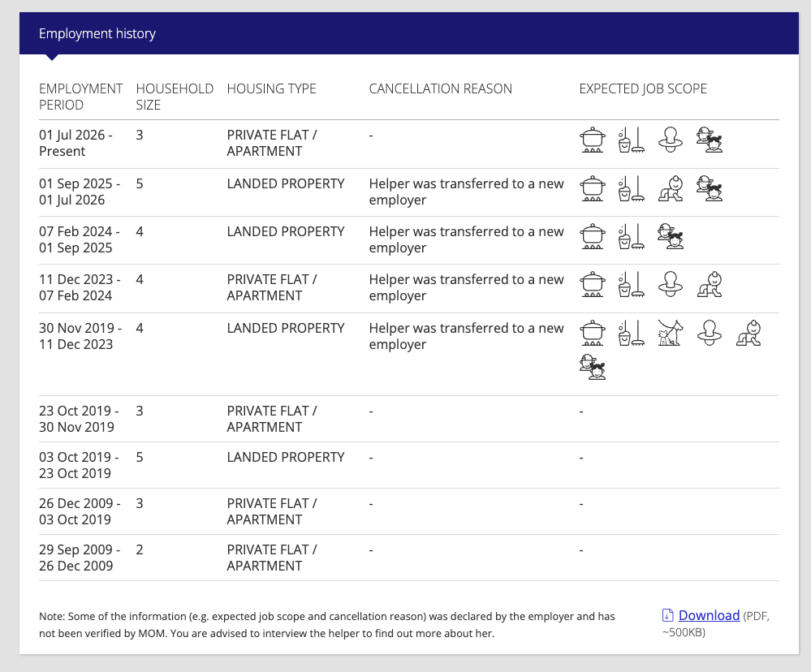The height and width of the screenshot is (672, 811).
Task: Click cancellation reason text in 01 Sep 2025 row
Action: coord(466,192)
